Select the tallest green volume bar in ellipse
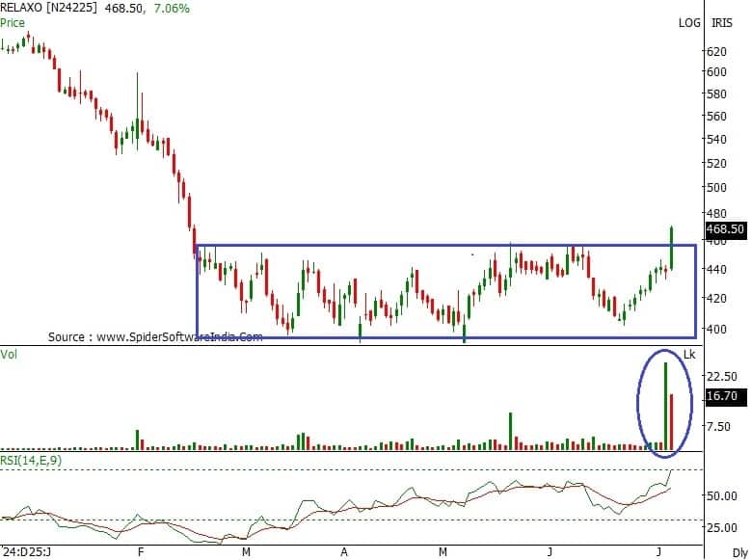The width and height of the screenshot is (751, 560). [x=665, y=407]
